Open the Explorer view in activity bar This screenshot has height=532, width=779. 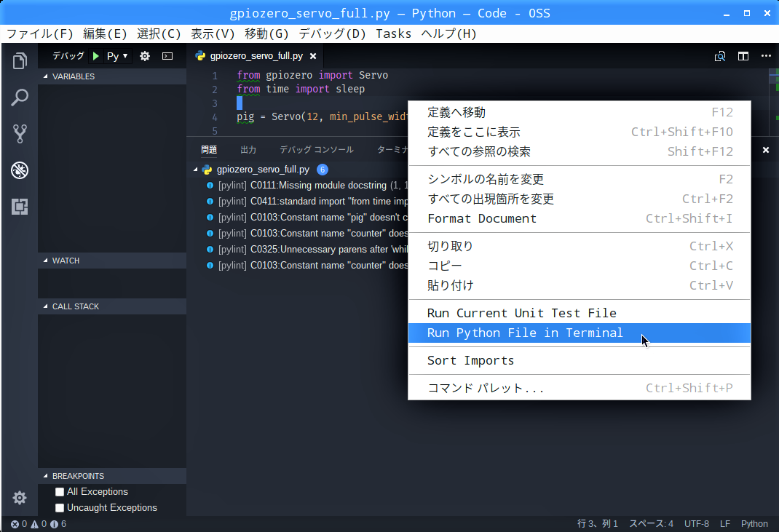click(20, 61)
